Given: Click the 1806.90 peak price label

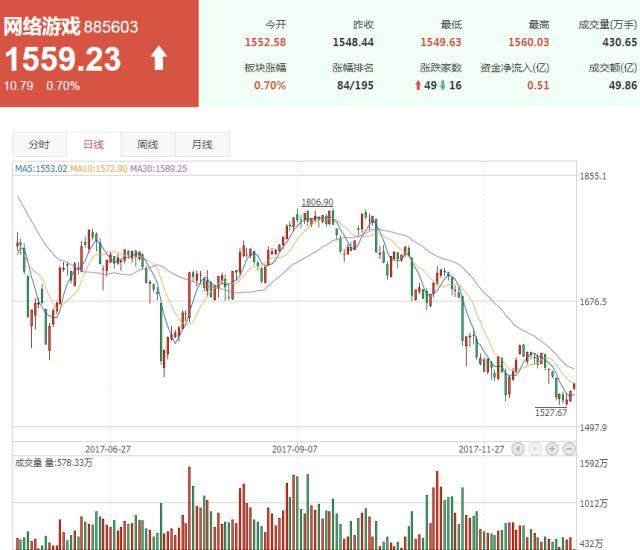Looking at the screenshot, I should pyautogui.click(x=317, y=202).
